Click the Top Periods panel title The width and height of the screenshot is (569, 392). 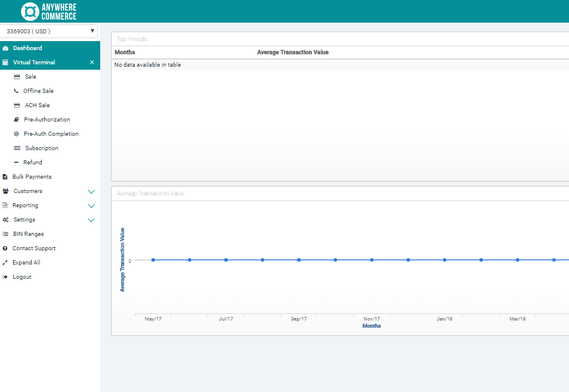[132, 39]
